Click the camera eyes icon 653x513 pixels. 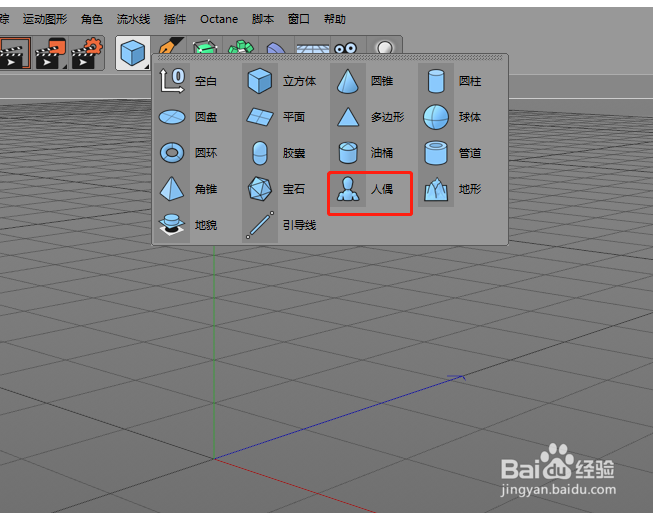346,47
